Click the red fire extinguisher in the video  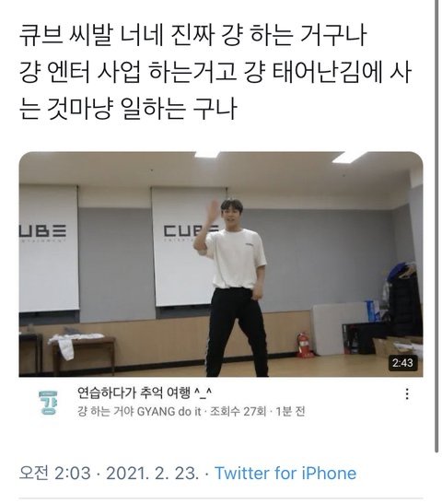click(303, 345)
